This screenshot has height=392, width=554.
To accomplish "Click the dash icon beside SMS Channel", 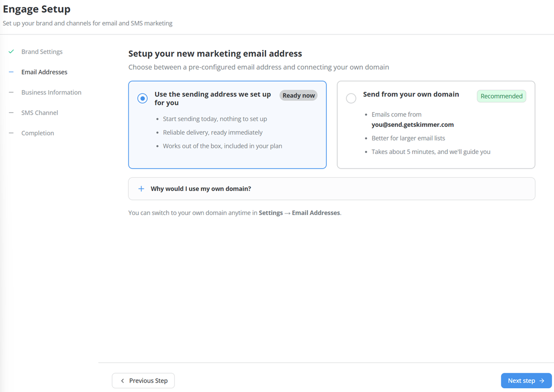I will 11,113.
